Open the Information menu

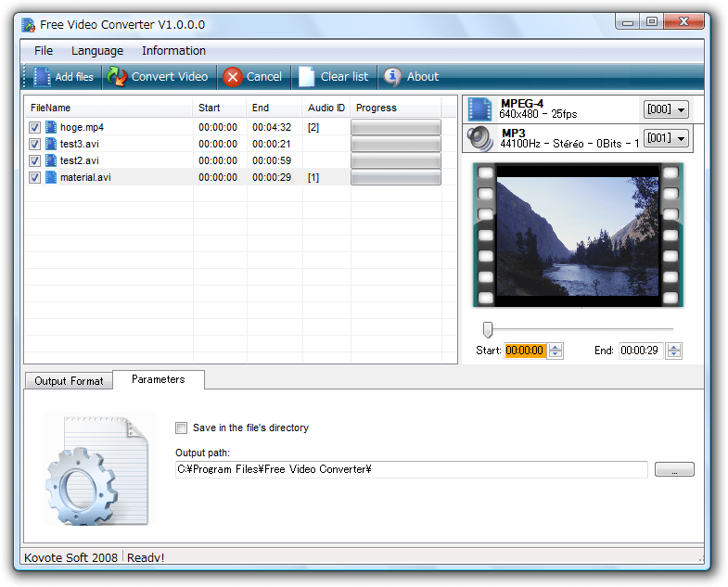click(x=173, y=51)
